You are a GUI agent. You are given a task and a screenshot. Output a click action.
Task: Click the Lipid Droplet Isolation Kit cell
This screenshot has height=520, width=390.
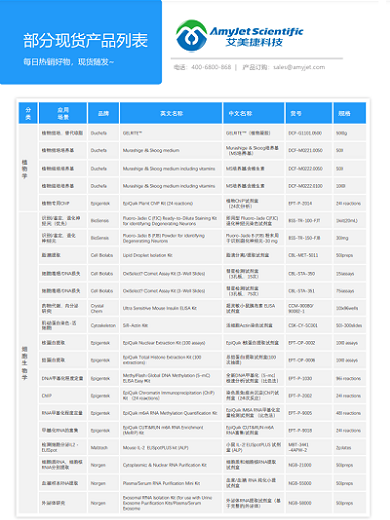pyautogui.click(x=171, y=255)
